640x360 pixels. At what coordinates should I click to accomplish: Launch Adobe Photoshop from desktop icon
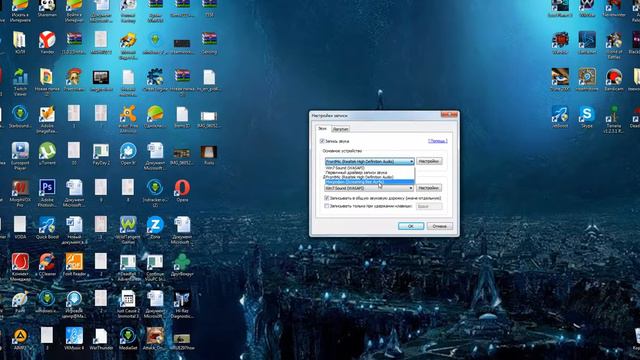47,189
